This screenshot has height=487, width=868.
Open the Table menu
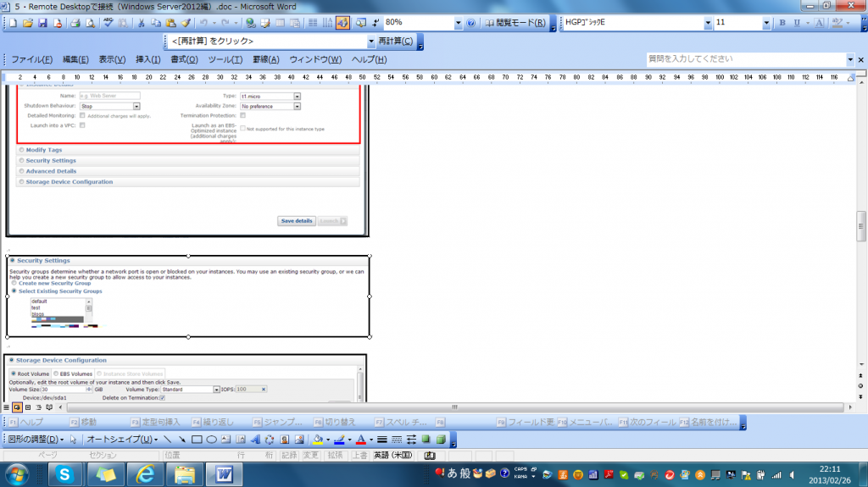265,60
